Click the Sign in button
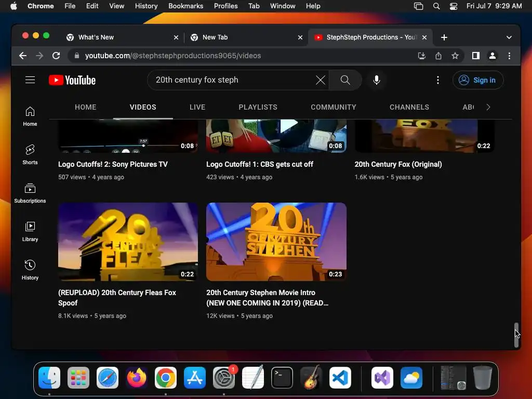532x399 pixels. tap(478, 80)
